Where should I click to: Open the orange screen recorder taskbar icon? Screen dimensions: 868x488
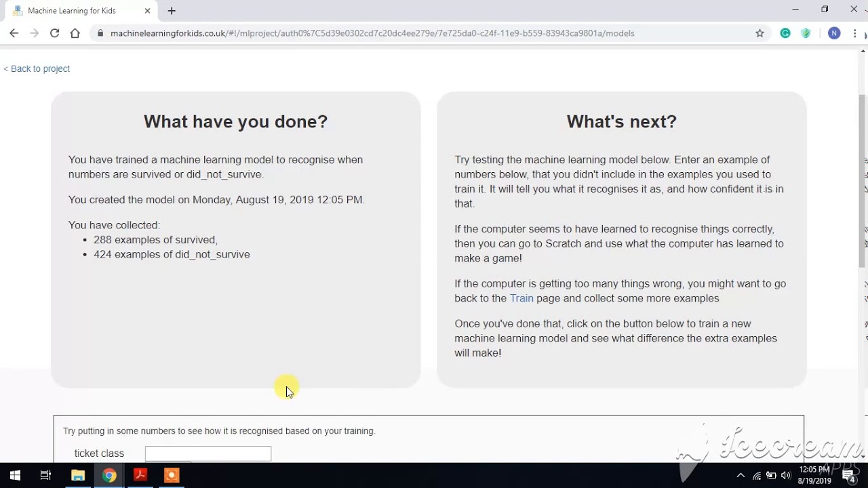pos(172,475)
